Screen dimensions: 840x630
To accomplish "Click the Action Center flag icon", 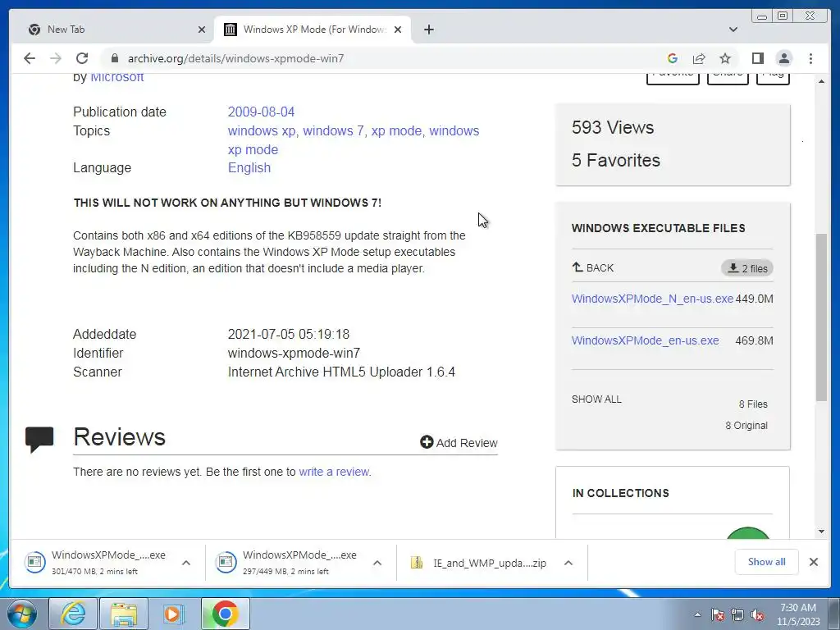I will coord(717,614).
